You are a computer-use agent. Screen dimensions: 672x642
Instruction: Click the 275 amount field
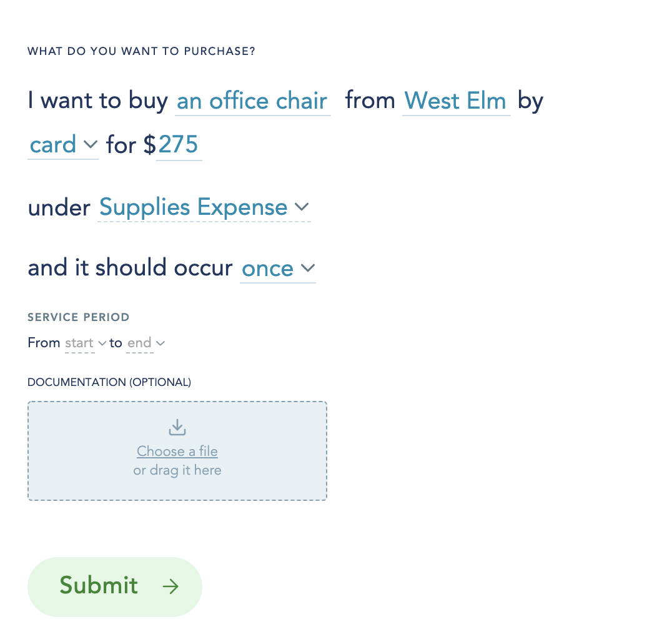coord(179,145)
